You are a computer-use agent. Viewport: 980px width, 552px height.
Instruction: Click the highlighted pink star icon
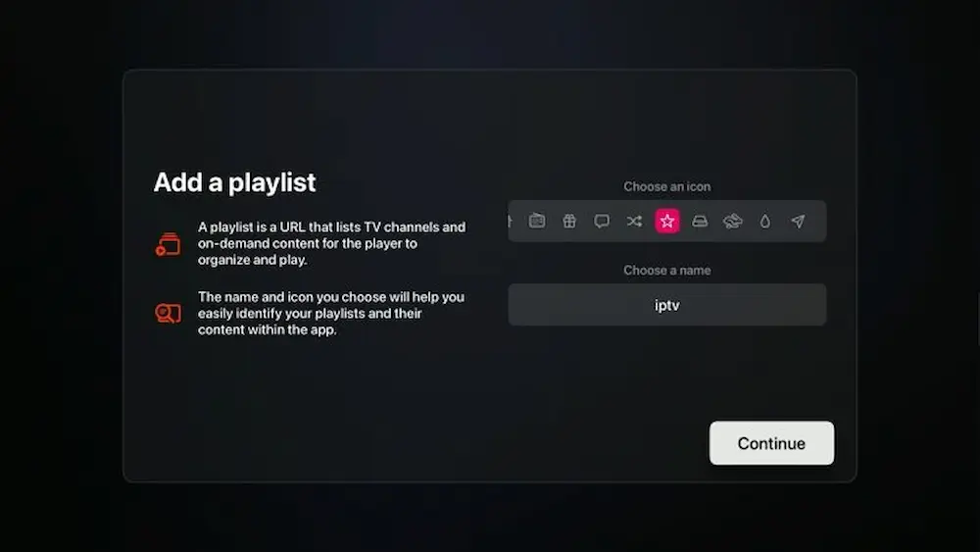coord(667,222)
